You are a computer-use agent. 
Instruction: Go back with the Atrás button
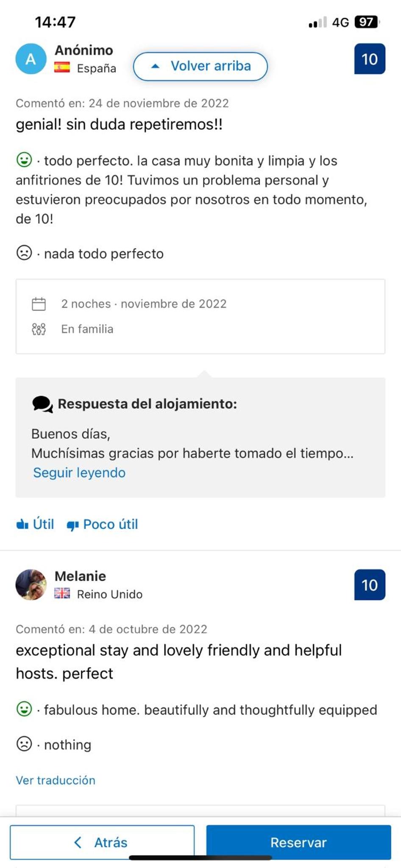click(102, 842)
